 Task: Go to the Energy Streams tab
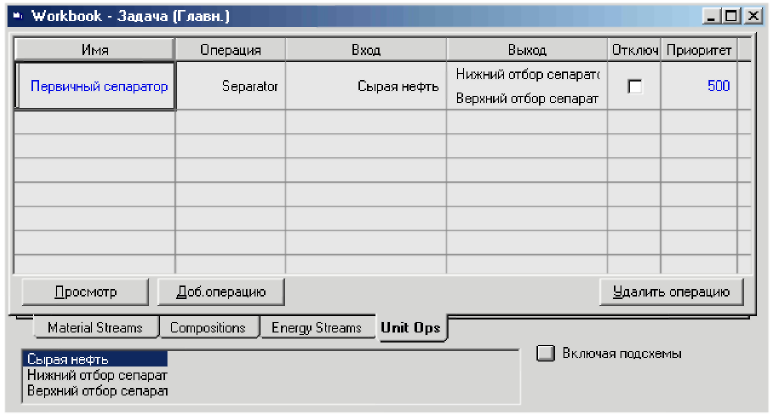click(x=316, y=328)
